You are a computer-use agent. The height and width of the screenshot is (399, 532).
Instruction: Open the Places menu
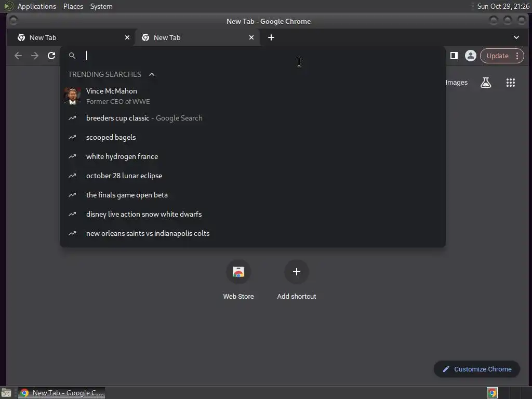73,6
